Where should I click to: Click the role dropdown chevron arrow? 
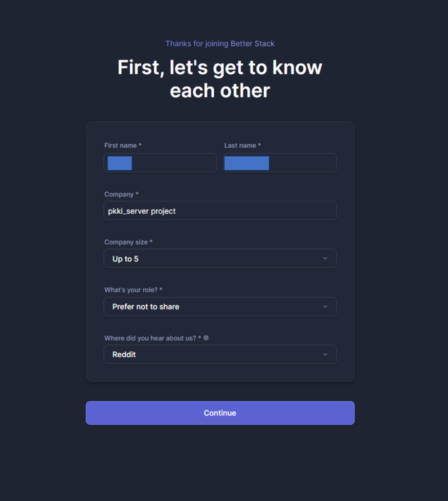click(325, 306)
